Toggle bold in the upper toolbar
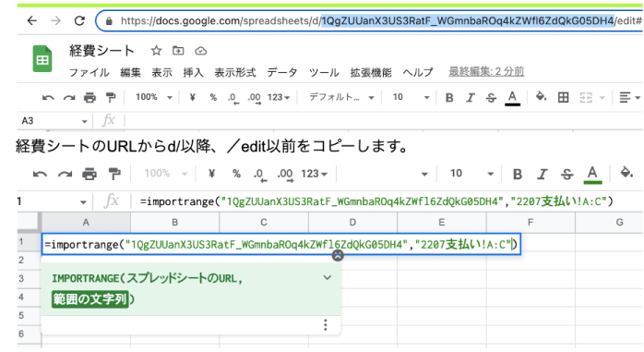 [x=449, y=97]
